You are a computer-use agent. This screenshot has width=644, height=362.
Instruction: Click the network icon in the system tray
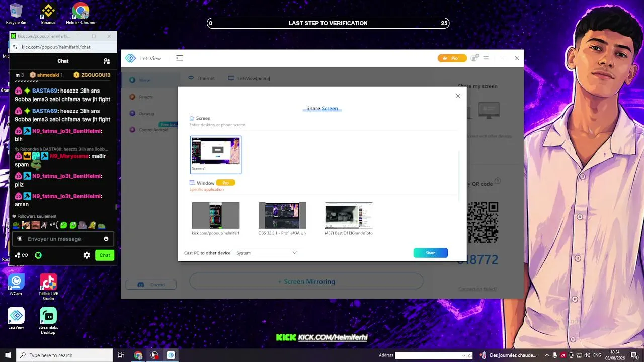point(579,355)
